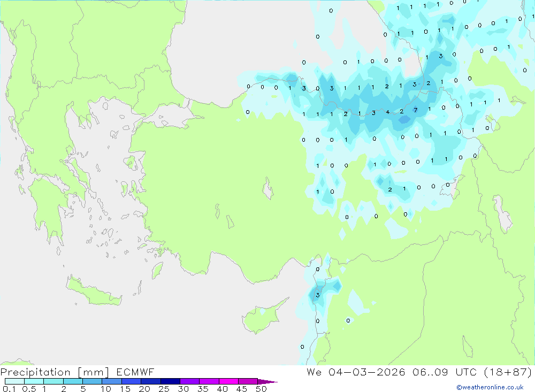This screenshot has width=535, height=392.
Task: Click the 25–30 mm navy legend swatch
Action: 170,381
